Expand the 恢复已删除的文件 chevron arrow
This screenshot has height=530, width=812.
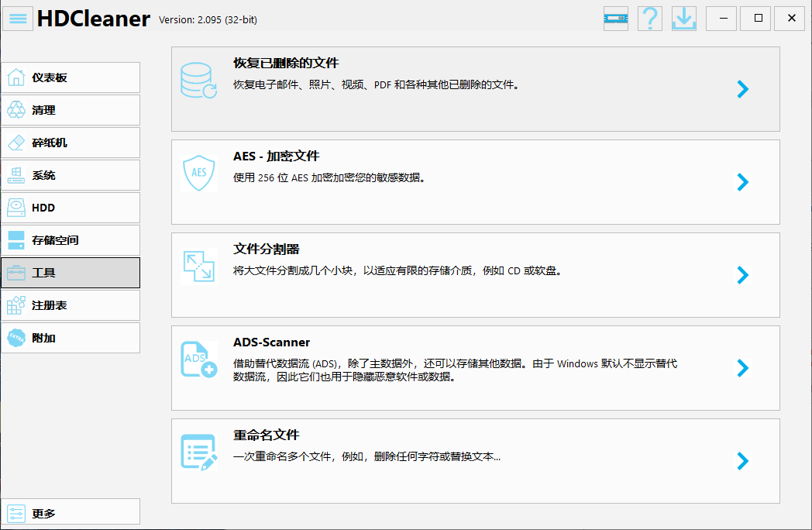click(x=742, y=89)
